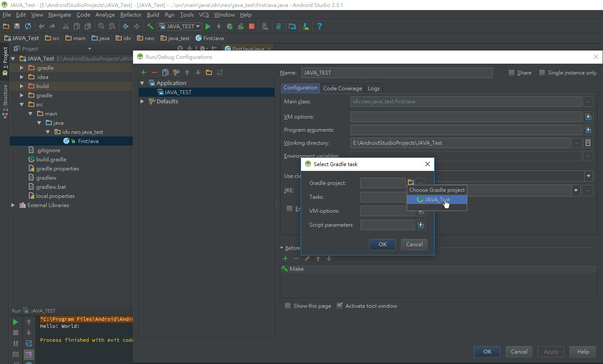Collapse the src folder in project tree
This screenshot has height=364, width=603.
pos(22,105)
